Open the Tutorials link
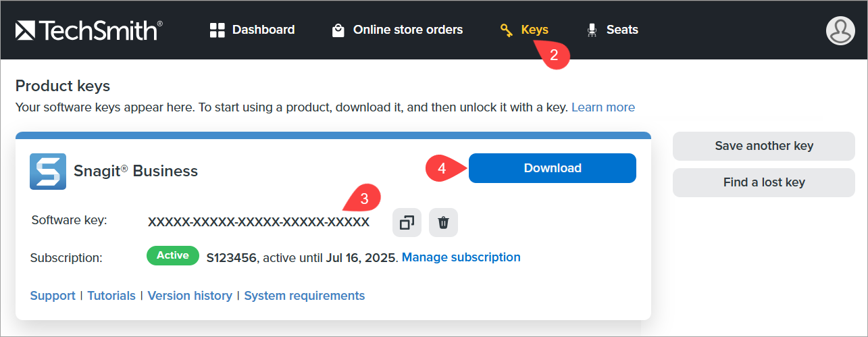This screenshot has width=868, height=337. 111,296
